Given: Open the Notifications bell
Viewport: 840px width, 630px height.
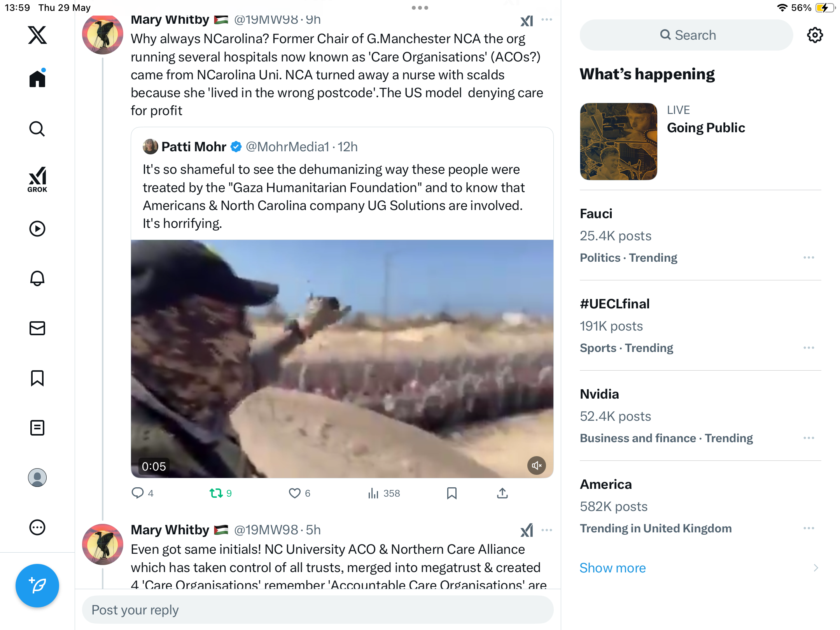Looking at the screenshot, I should point(37,278).
